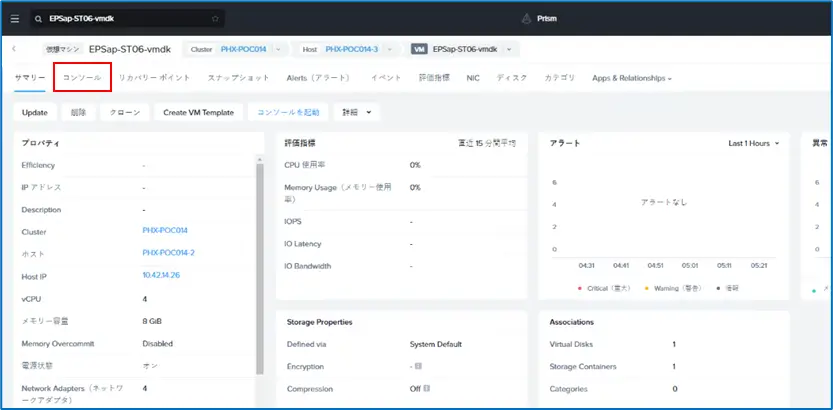This screenshot has height=410, width=833.
Task: Click the PHX-POC014-3 link in breadcrumb
Action: click(352, 49)
